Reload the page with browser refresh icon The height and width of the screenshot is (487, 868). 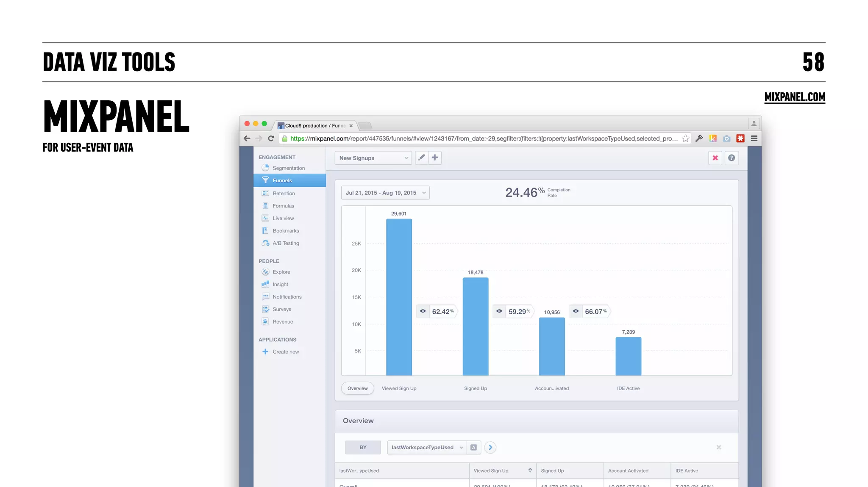[x=271, y=138]
